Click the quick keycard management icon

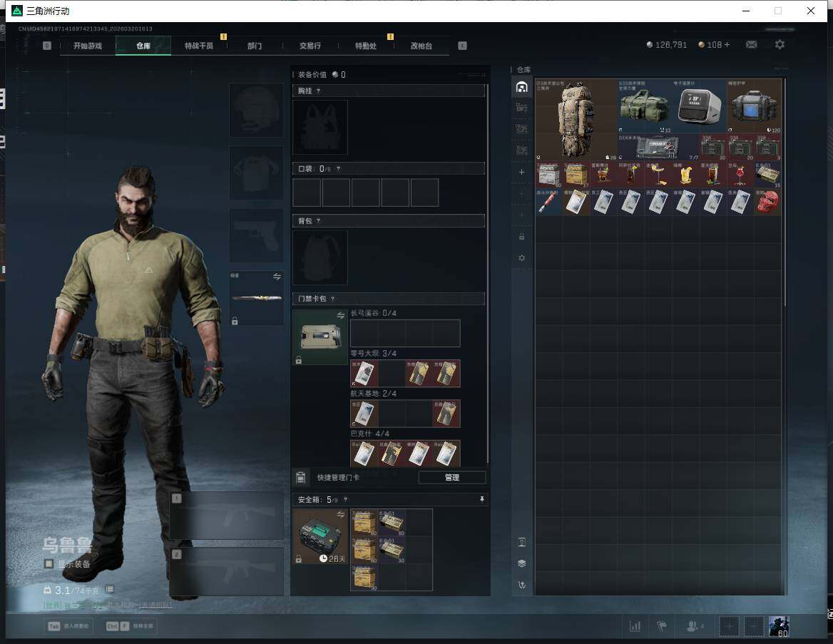coord(301,477)
